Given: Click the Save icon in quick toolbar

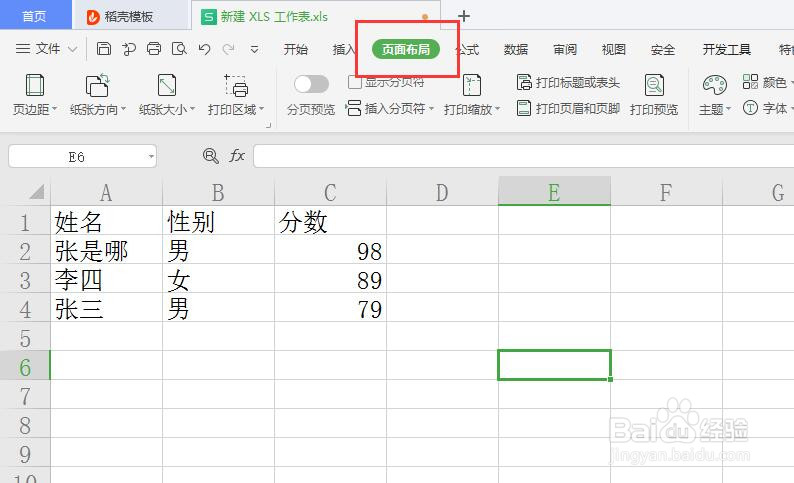Looking at the screenshot, I should (104, 49).
